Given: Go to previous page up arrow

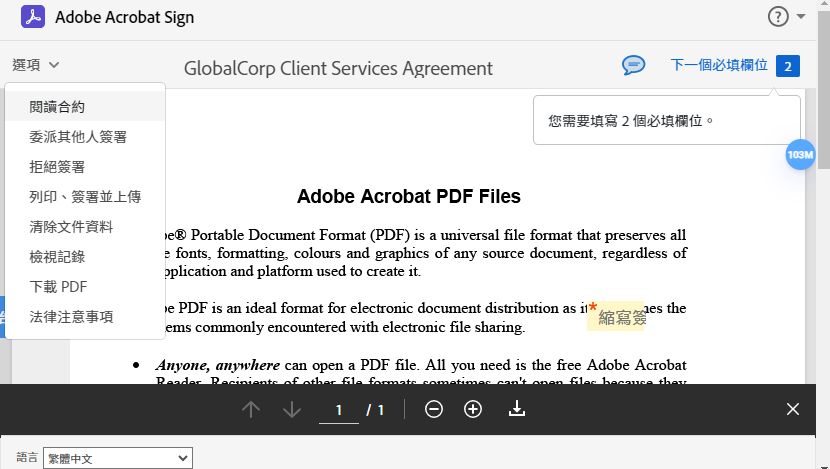Looking at the screenshot, I should 251,409.
